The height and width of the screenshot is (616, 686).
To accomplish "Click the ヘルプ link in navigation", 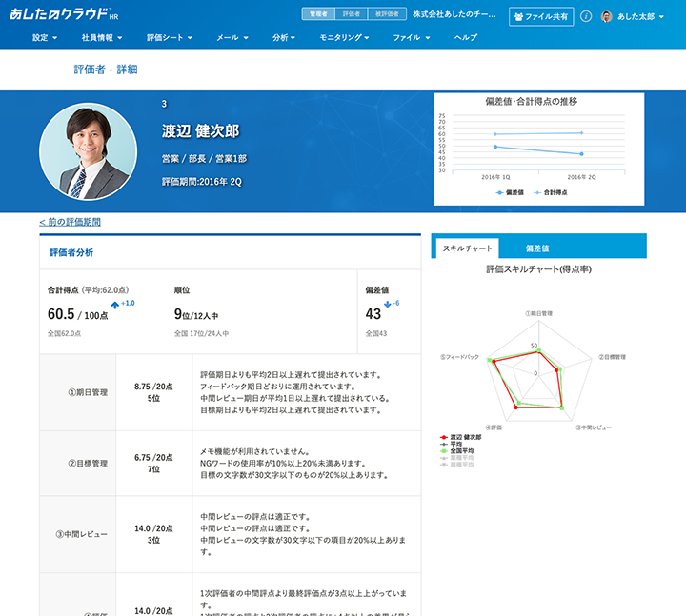I will click(x=466, y=37).
